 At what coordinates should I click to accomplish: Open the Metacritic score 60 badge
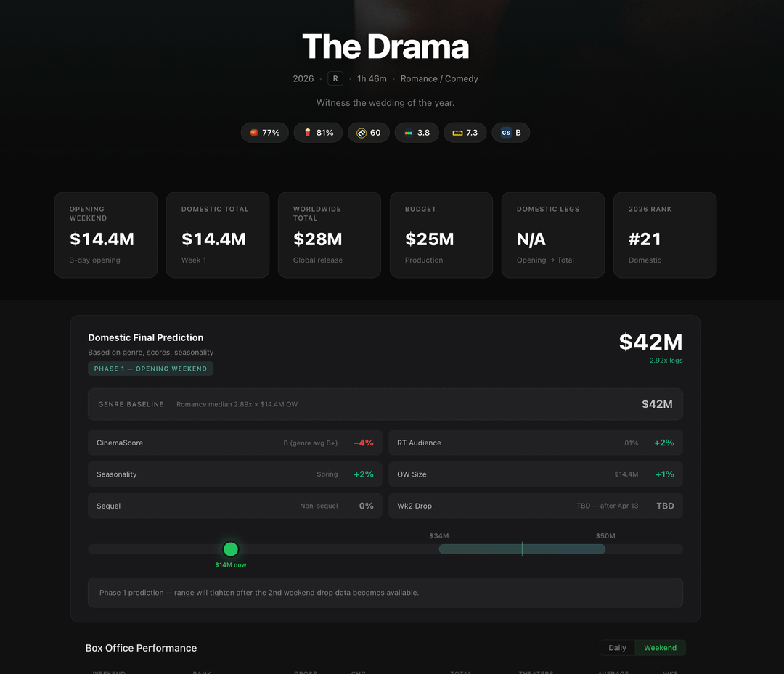coord(369,133)
